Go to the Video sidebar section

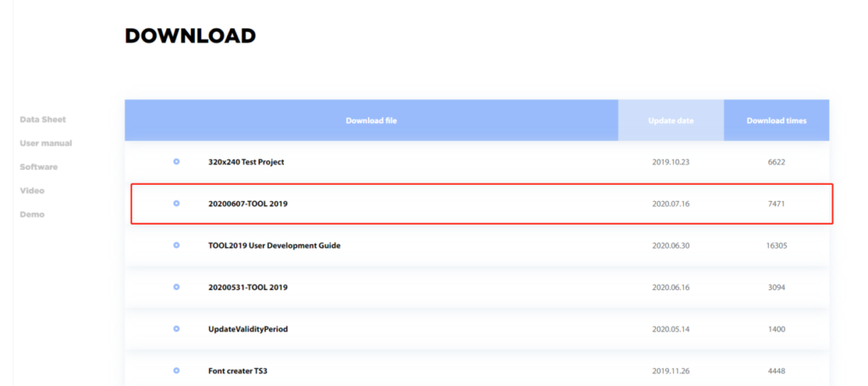pyautogui.click(x=32, y=191)
